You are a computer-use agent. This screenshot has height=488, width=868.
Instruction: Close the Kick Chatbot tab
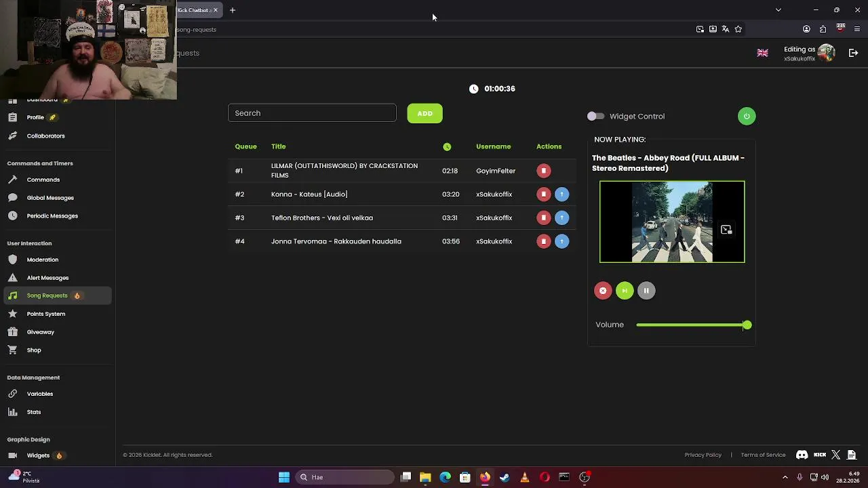click(x=216, y=10)
